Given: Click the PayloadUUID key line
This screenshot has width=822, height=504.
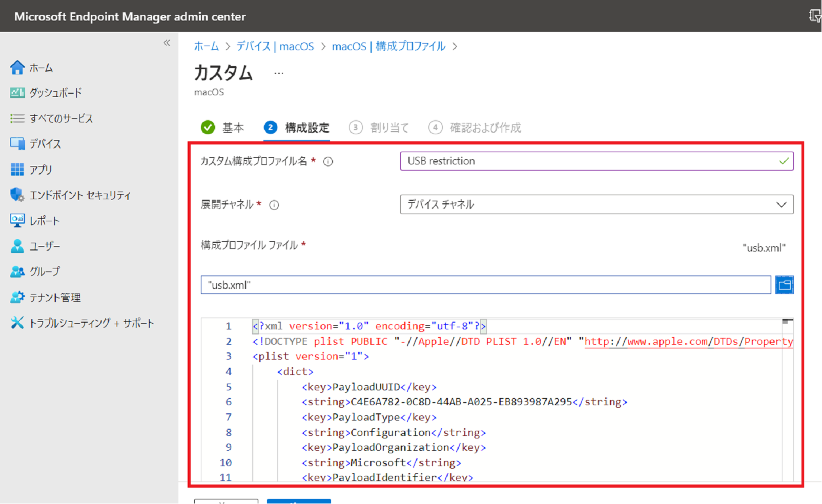Looking at the screenshot, I should click(x=369, y=387).
